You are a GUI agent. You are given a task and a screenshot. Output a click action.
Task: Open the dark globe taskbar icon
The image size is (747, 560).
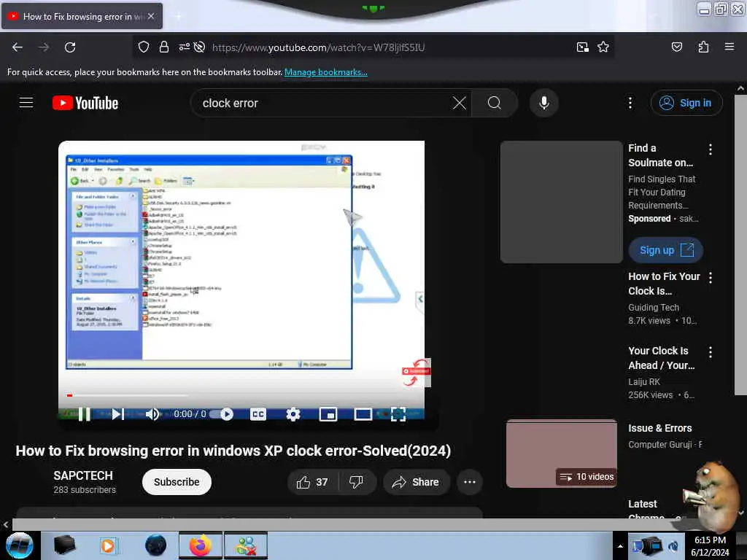155,545
